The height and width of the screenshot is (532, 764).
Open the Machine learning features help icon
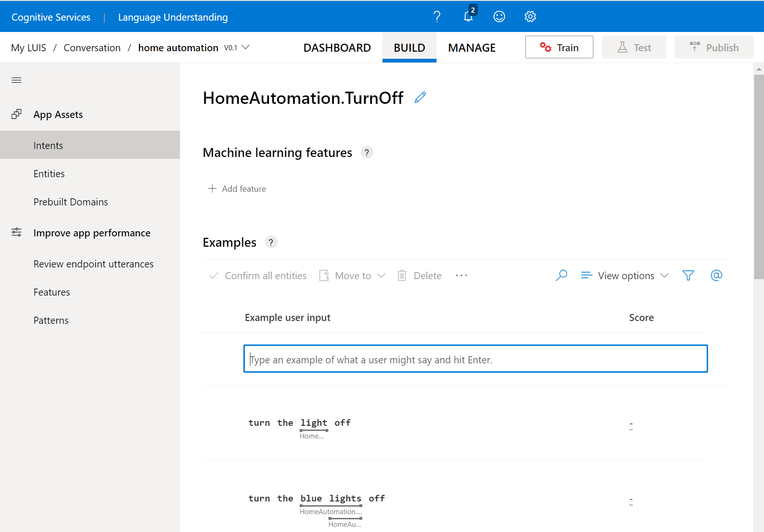[x=367, y=152]
